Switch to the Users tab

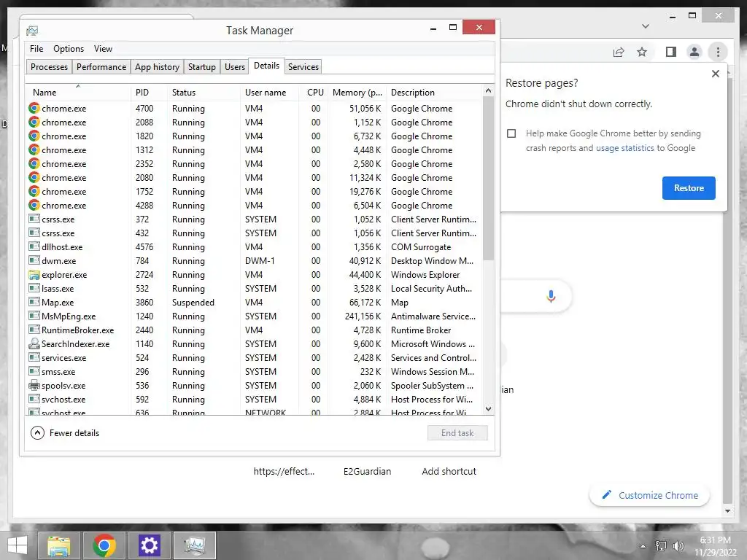click(x=234, y=66)
